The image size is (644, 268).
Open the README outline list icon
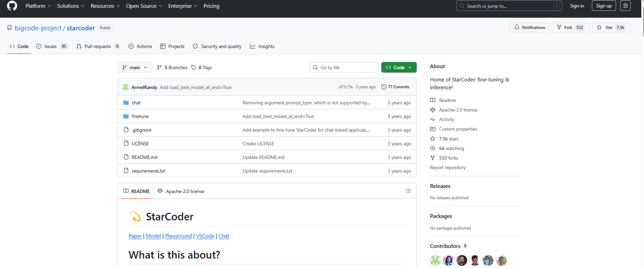pyautogui.click(x=408, y=191)
